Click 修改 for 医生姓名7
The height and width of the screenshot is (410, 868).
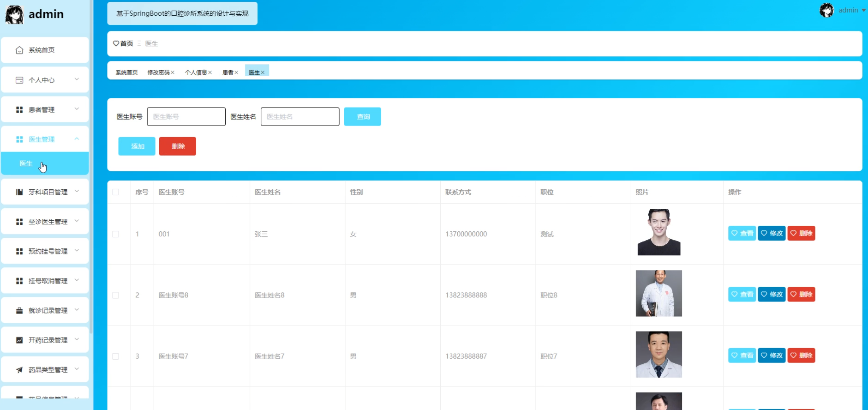[772, 355]
